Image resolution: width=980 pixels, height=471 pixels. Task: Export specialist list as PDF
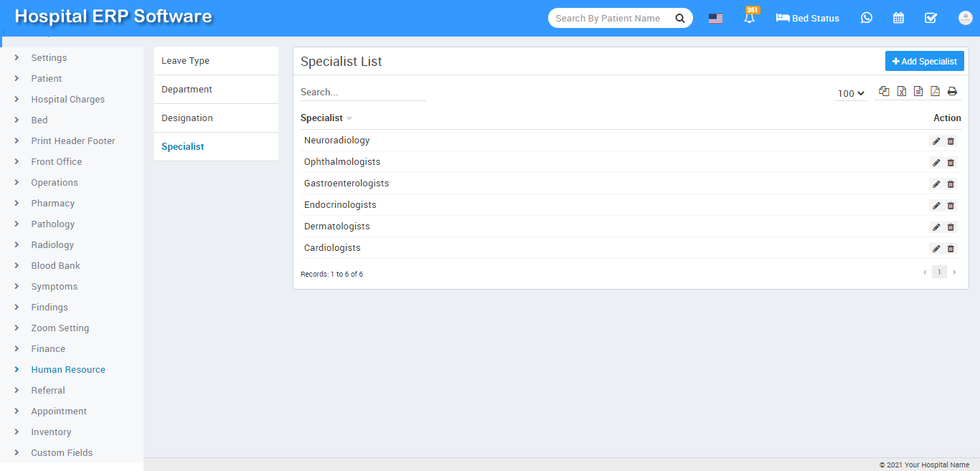coord(935,91)
